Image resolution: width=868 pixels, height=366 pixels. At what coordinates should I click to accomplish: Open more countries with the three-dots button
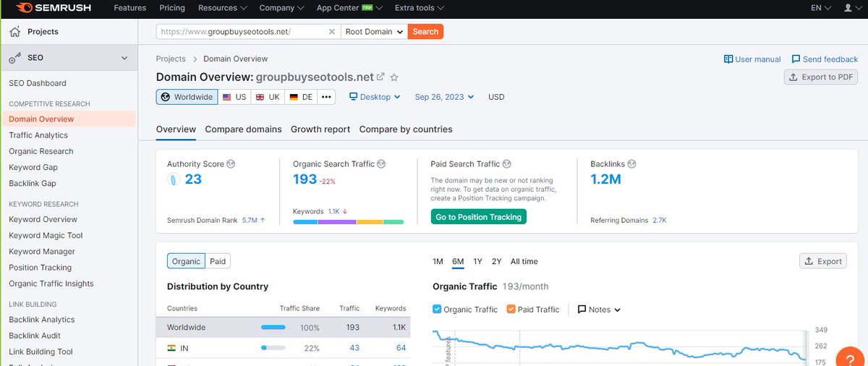click(x=327, y=97)
